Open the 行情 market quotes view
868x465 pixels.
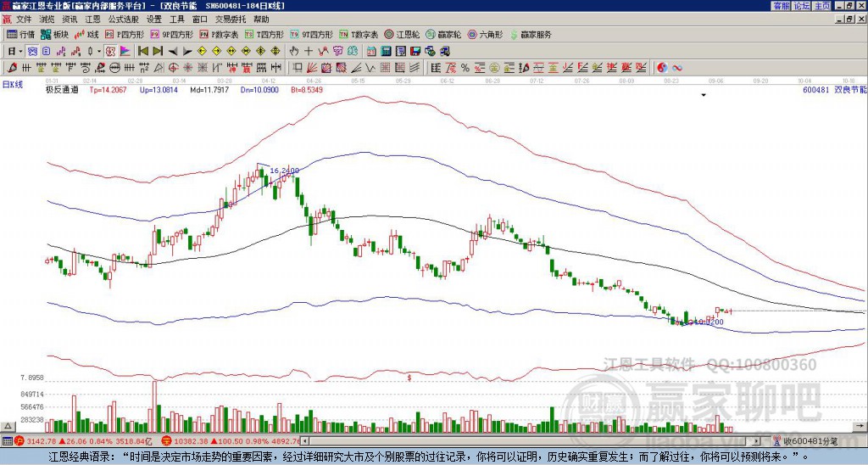[20, 34]
